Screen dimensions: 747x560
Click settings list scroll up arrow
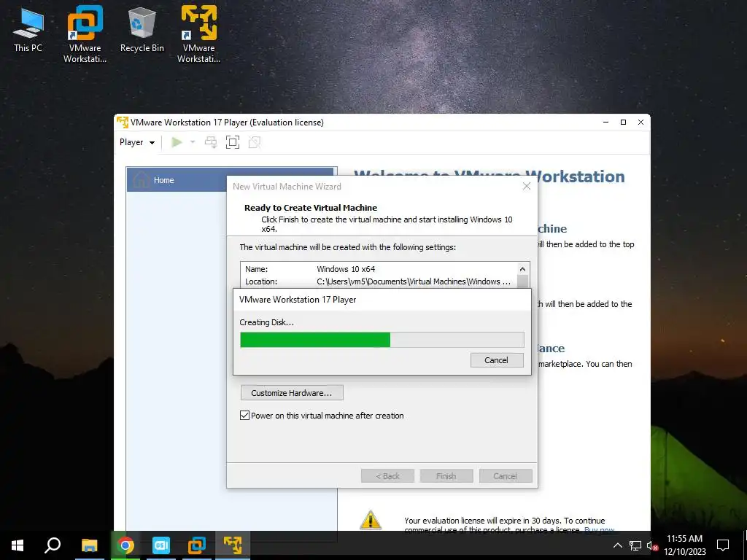(x=522, y=269)
